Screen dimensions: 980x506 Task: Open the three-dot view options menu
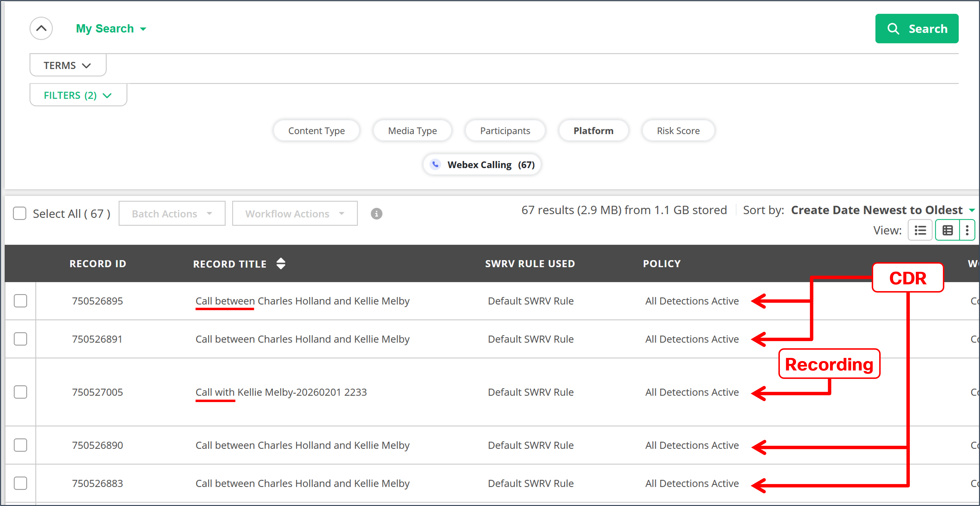(x=967, y=230)
